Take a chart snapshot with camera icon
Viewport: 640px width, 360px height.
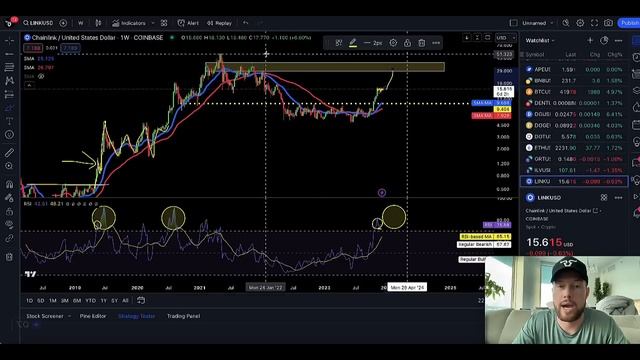(608, 23)
